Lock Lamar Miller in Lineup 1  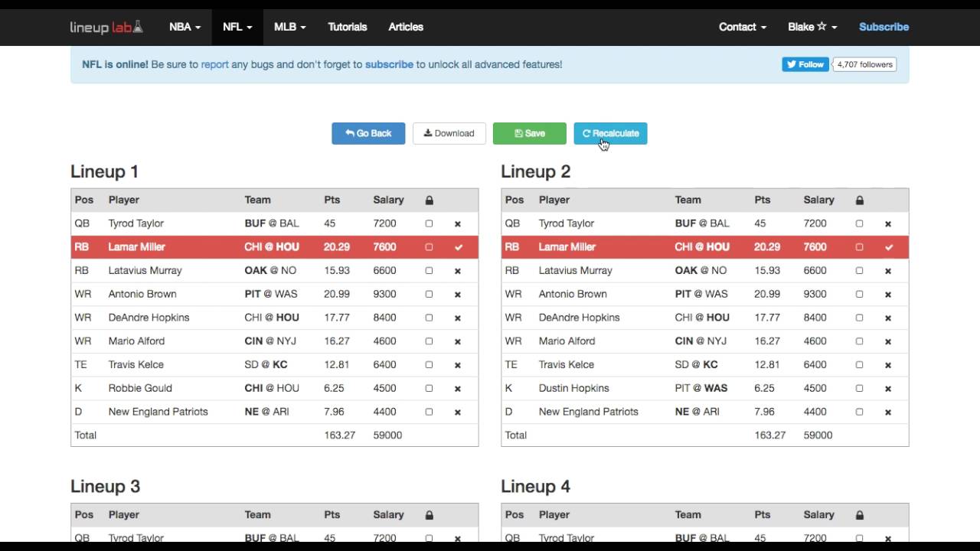(429, 247)
